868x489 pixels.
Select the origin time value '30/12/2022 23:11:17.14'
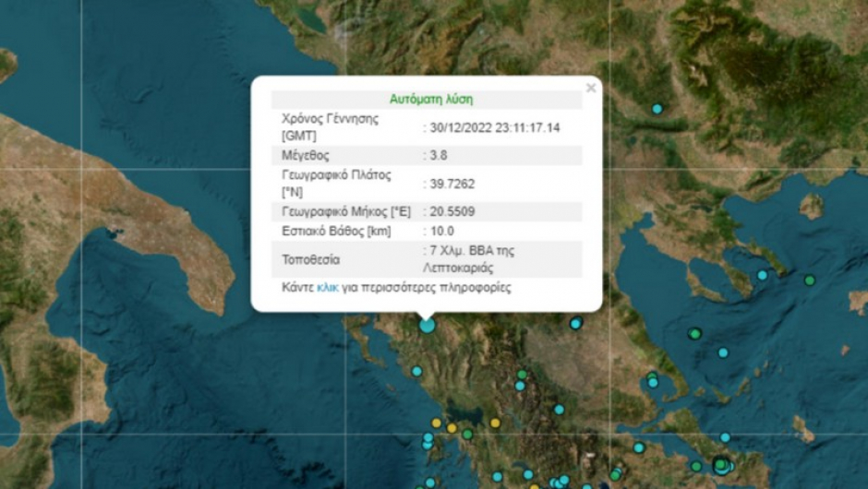click(495, 127)
